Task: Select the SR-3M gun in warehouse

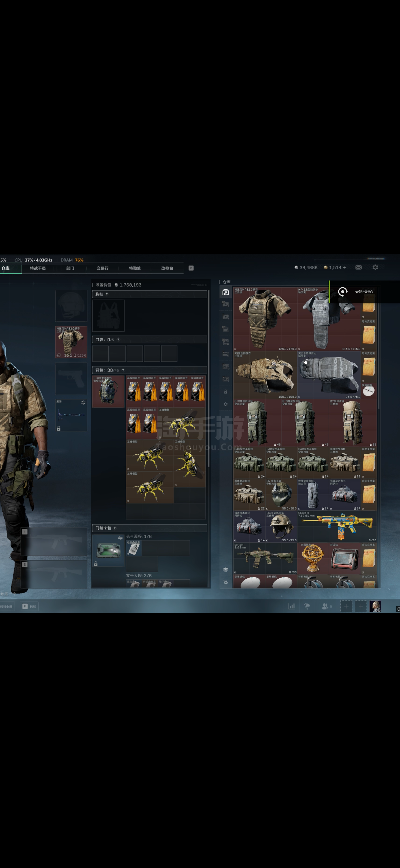Action: (x=265, y=558)
